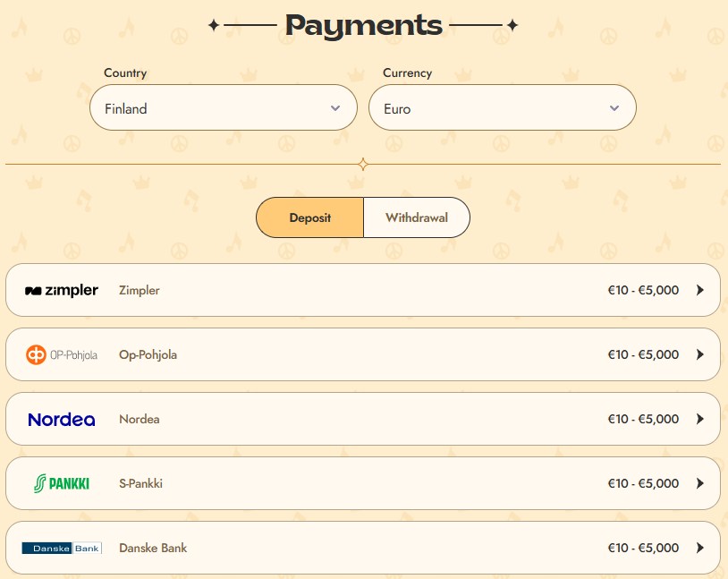Expand Currency list with chevron arrow

[x=614, y=108]
